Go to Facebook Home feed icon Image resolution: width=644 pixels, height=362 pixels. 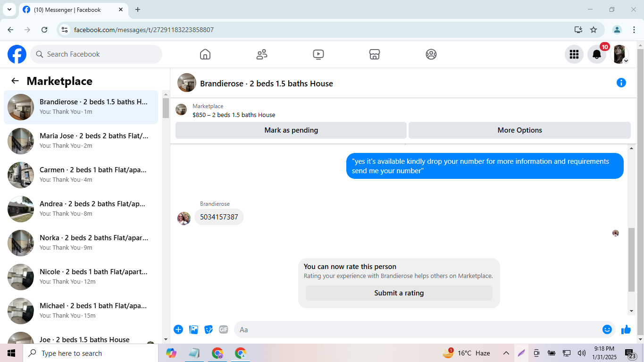[x=205, y=54]
